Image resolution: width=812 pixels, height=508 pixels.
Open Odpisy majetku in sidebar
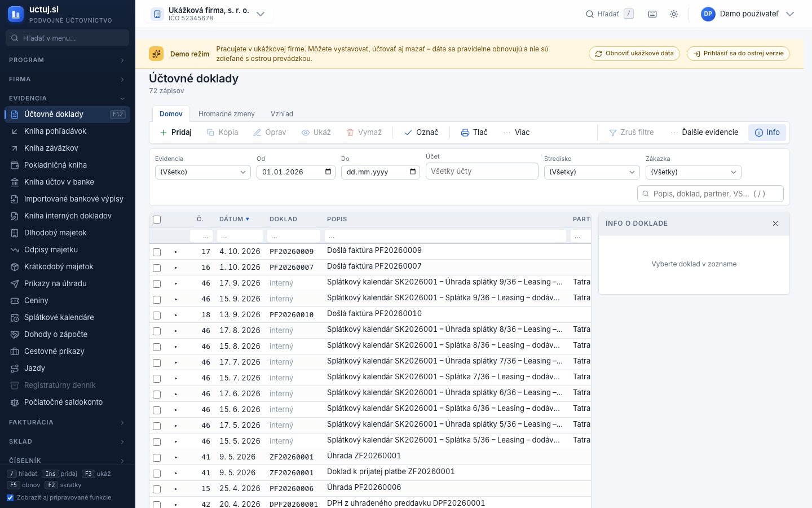(x=67, y=249)
